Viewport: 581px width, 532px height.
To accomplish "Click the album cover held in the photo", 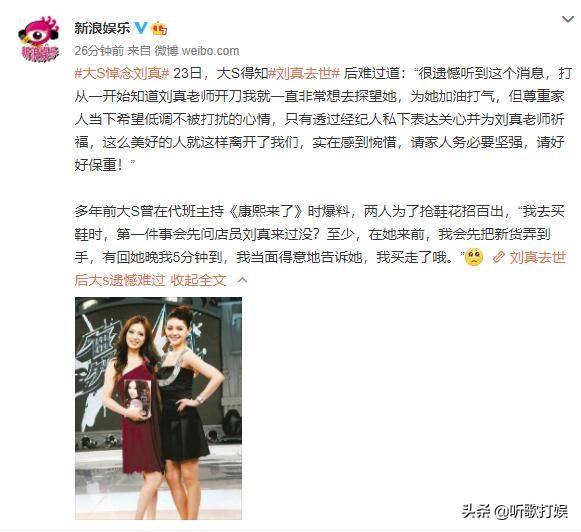I will [x=137, y=398].
